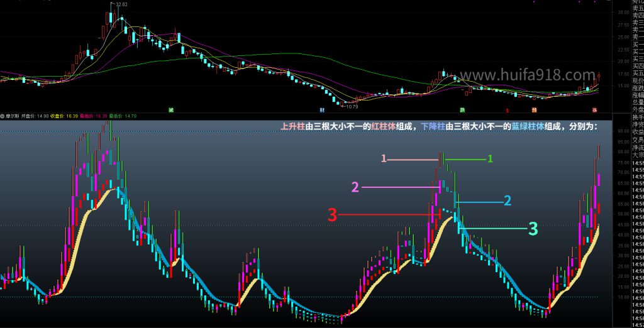Click the blue number 2 annotation

(x=508, y=200)
